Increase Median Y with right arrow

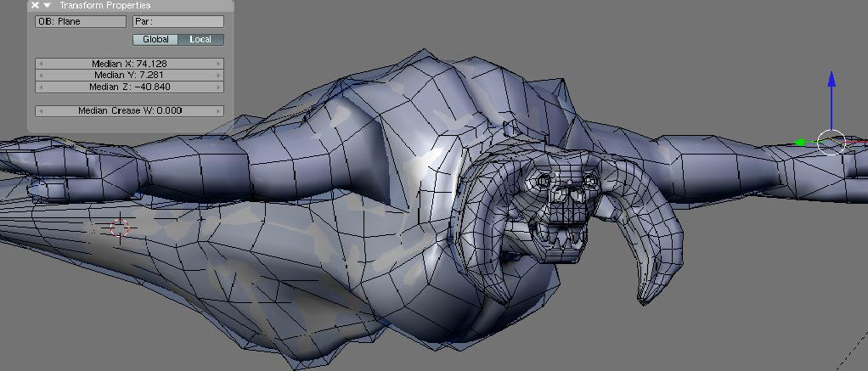click(218, 76)
